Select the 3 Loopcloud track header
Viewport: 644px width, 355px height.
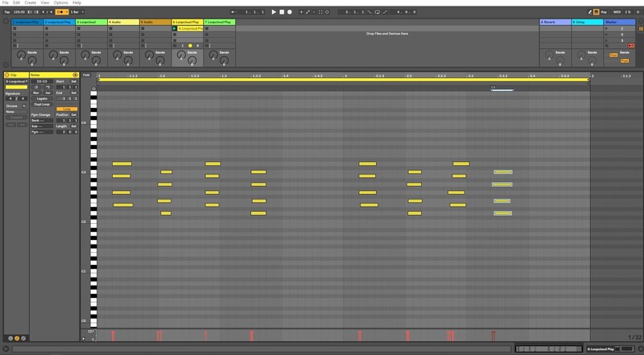coord(91,22)
